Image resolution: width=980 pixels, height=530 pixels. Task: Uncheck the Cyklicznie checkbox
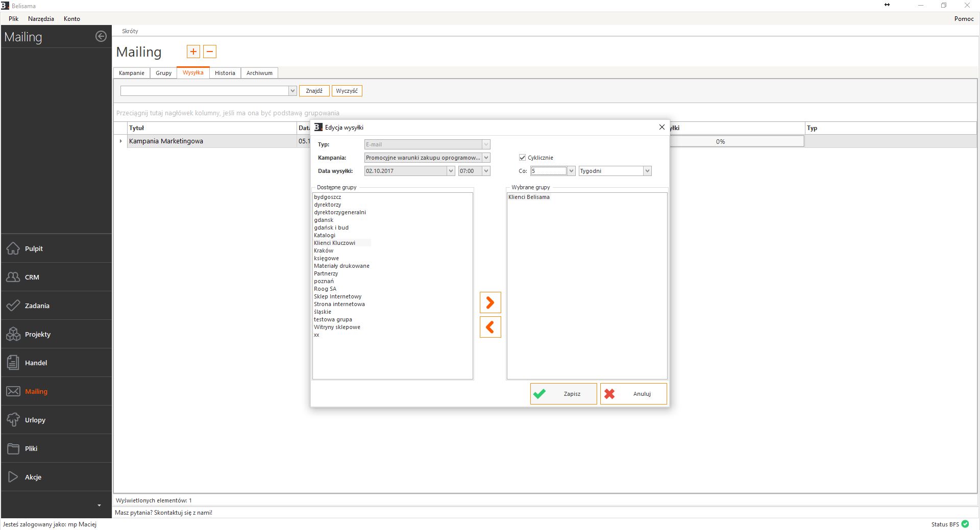coord(522,158)
